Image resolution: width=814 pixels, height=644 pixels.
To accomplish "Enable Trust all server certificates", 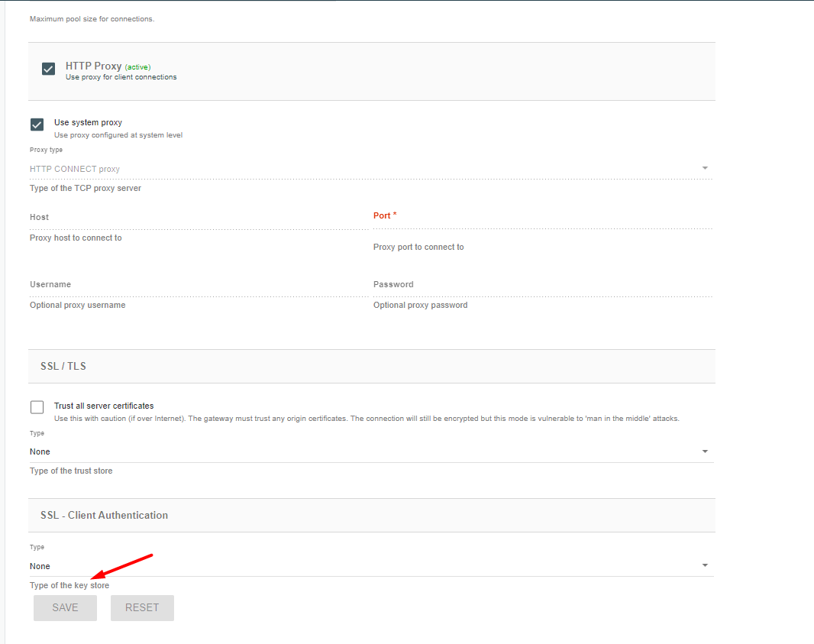I will 37,407.
